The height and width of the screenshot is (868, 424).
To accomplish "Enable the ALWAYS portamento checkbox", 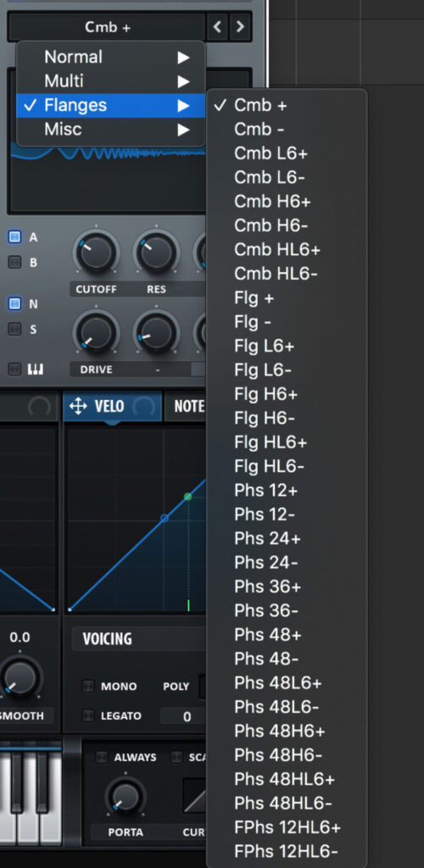I will pos(101,757).
